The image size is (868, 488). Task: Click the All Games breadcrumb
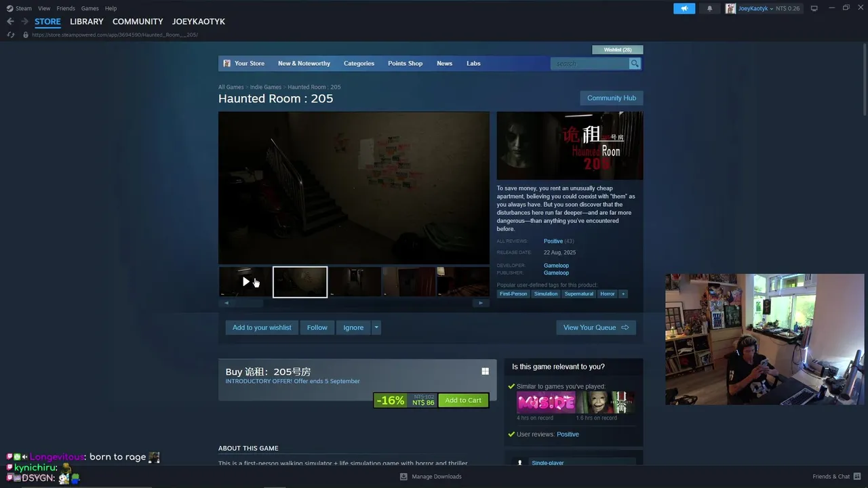pos(231,87)
